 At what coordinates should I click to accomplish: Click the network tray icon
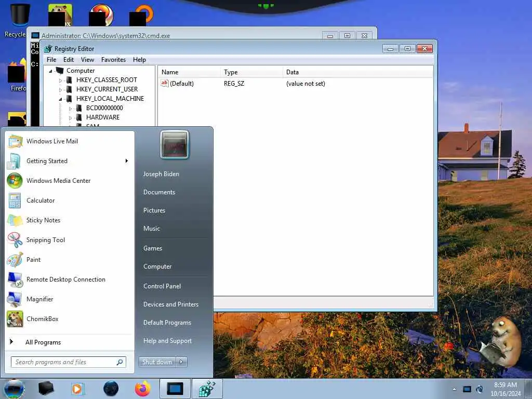(x=467, y=389)
